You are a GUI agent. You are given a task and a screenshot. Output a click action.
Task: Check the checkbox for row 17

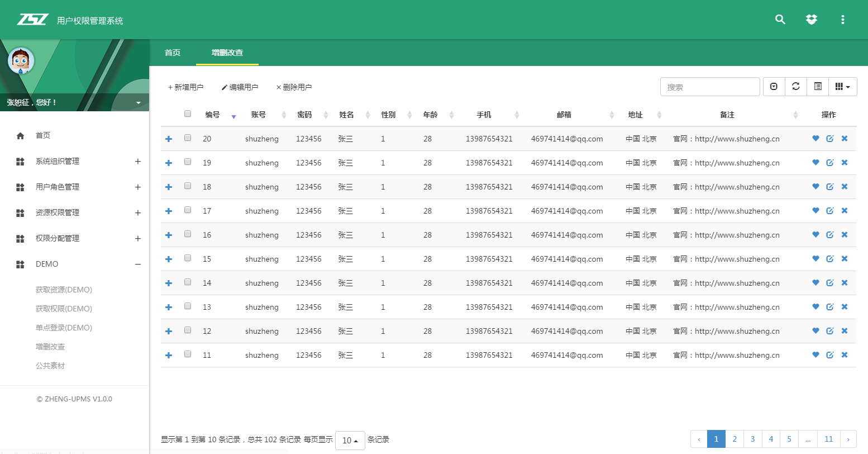click(188, 210)
